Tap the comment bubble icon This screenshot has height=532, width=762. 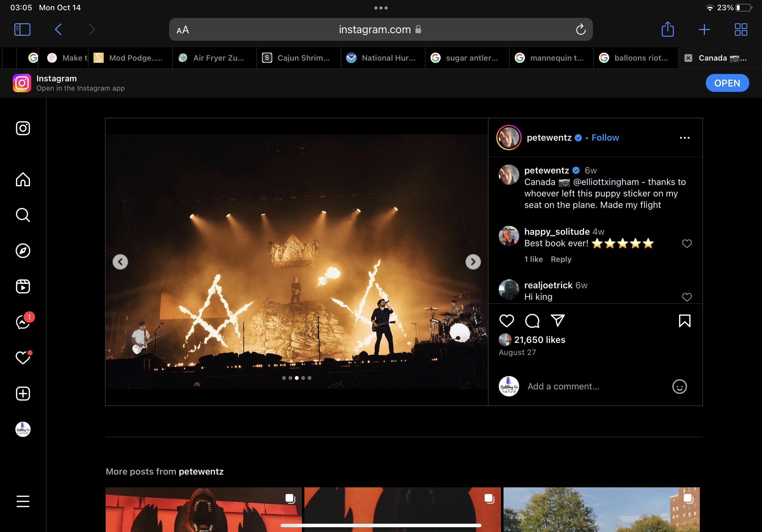532,321
